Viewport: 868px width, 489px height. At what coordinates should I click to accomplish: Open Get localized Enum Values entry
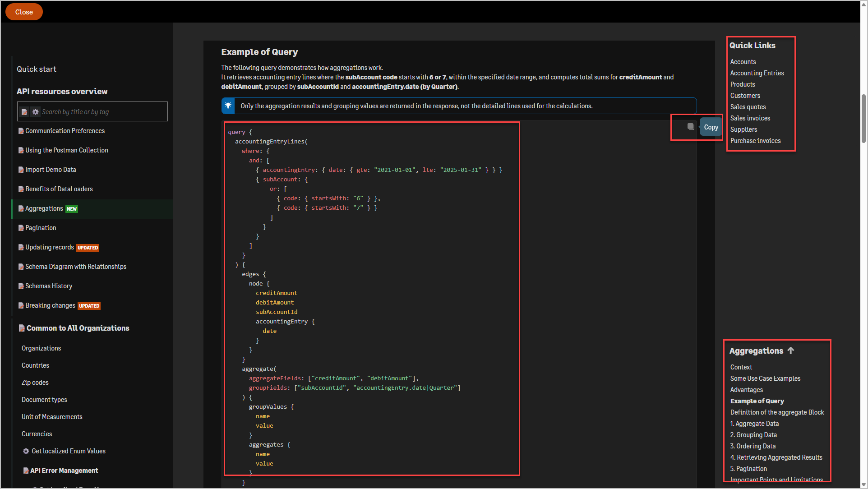[x=69, y=451]
